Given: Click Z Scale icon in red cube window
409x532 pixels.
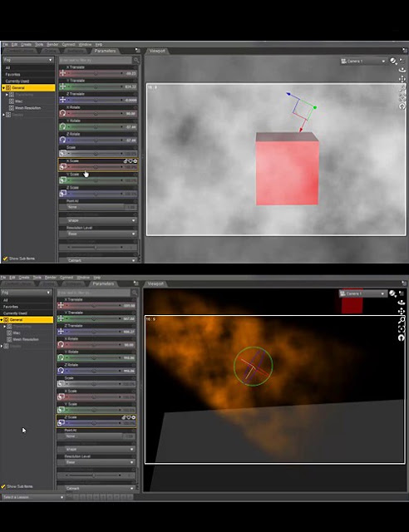Looking at the screenshot, I should (x=63, y=194).
